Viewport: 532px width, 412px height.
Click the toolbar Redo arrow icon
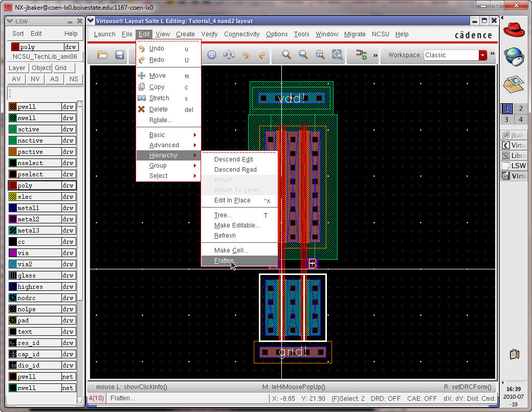pyautogui.click(x=262, y=55)
